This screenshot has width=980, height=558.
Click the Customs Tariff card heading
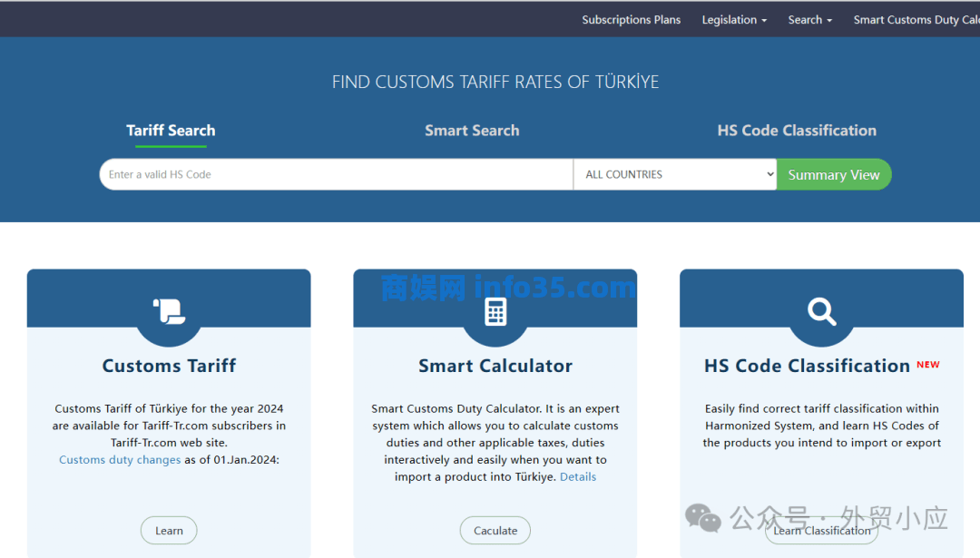pos(169,366)
